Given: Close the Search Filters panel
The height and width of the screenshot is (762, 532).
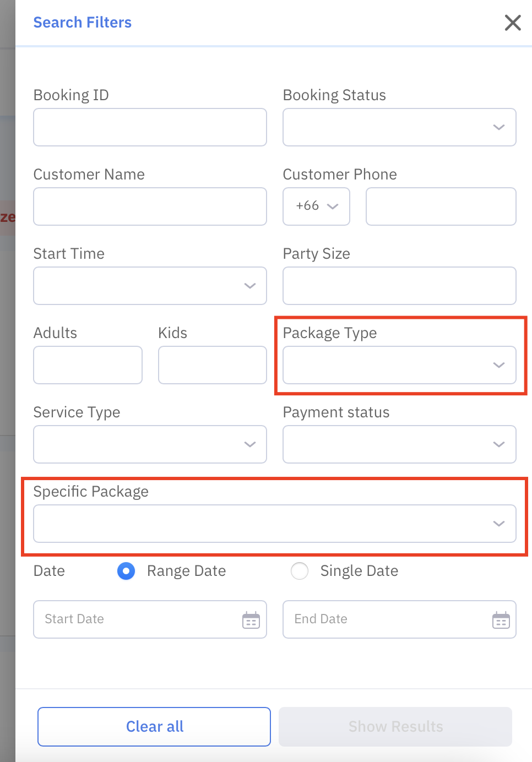Looking at the screenshot, I should click(513, 23).
